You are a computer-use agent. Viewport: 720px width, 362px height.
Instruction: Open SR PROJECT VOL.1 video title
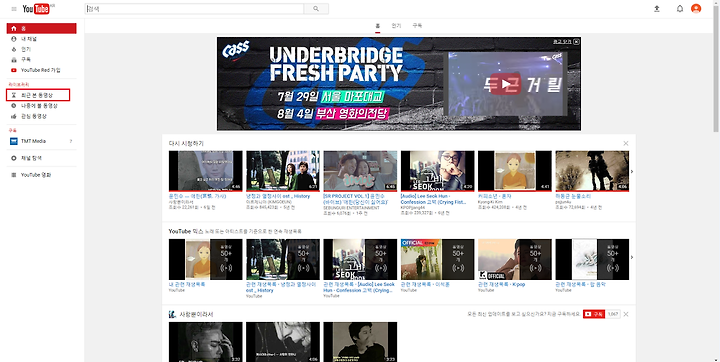356,199
